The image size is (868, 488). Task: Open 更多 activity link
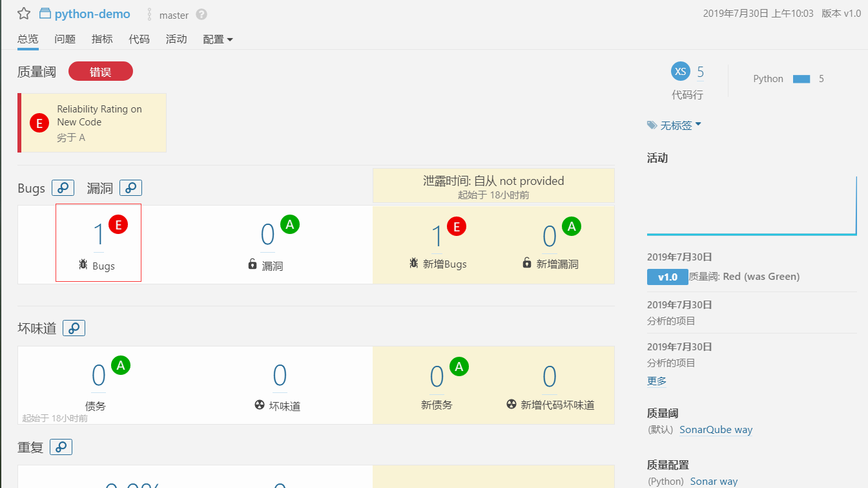[657, 381]
